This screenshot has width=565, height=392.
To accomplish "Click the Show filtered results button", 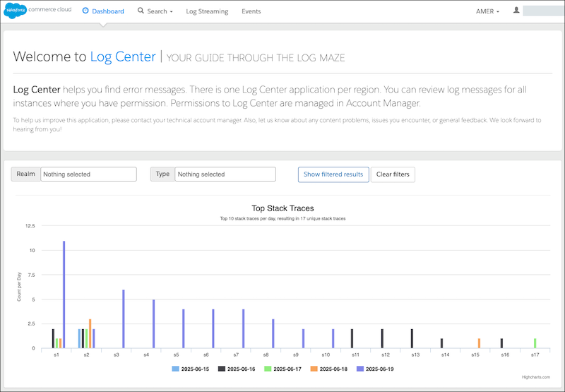I will point(333,174).
